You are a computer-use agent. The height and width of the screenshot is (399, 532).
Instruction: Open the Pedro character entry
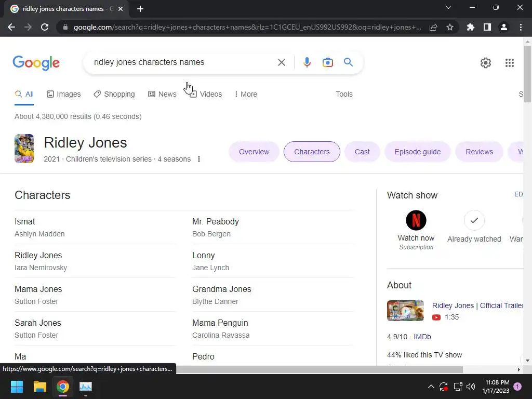coord(272,356)
